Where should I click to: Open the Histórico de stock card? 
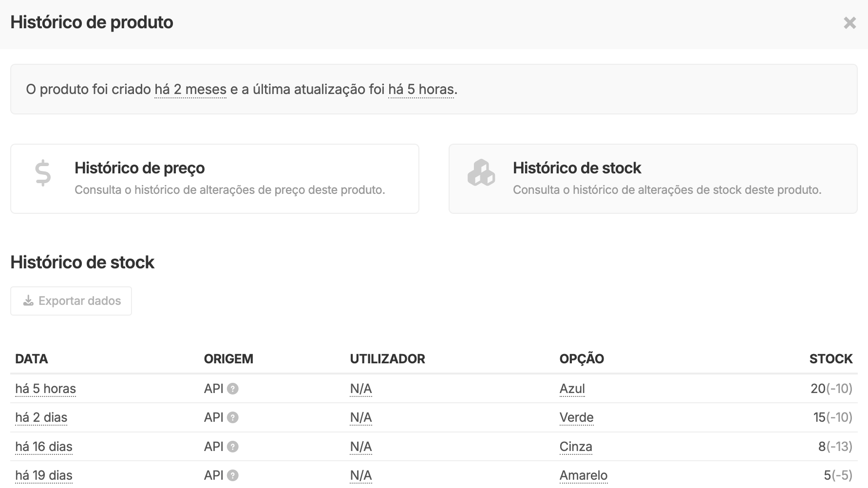653,179
